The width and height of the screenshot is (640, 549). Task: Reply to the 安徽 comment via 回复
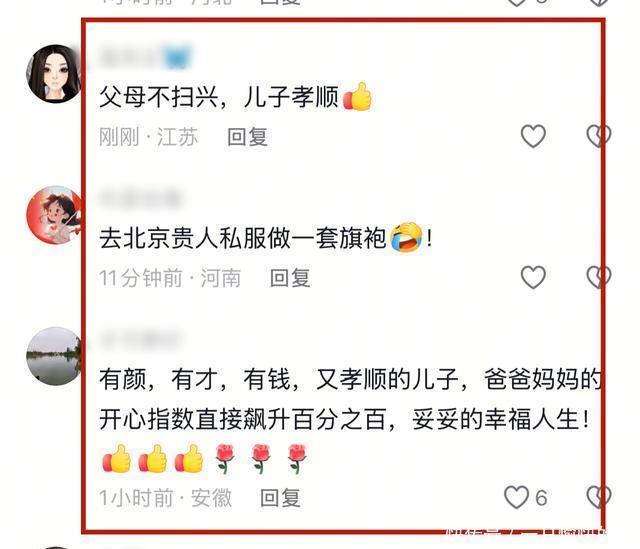pos(280,498)
